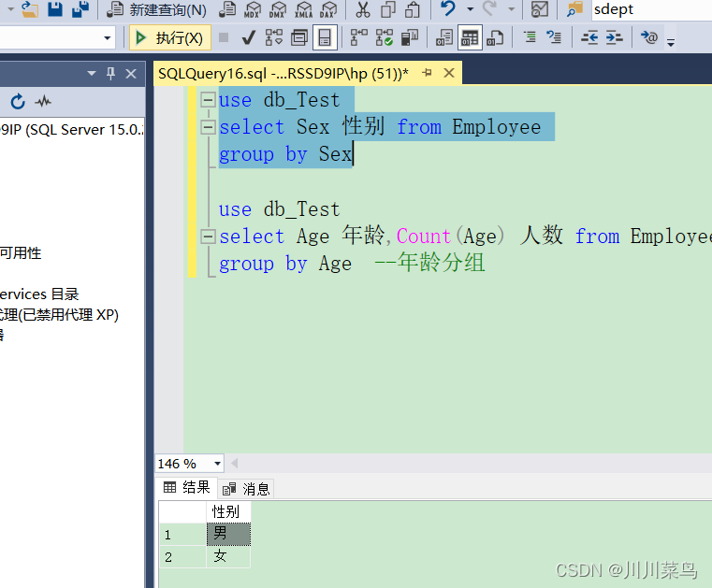Open a new MDX query

(253, 9)
